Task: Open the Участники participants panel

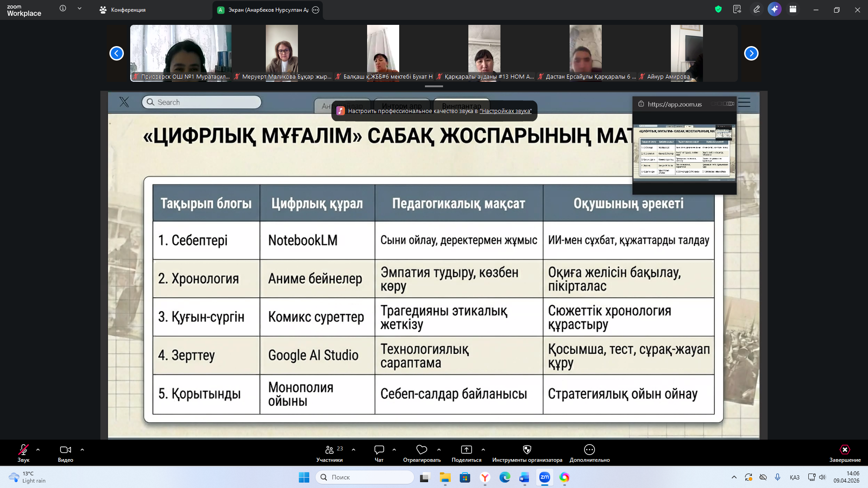Action: coord(330,450)
